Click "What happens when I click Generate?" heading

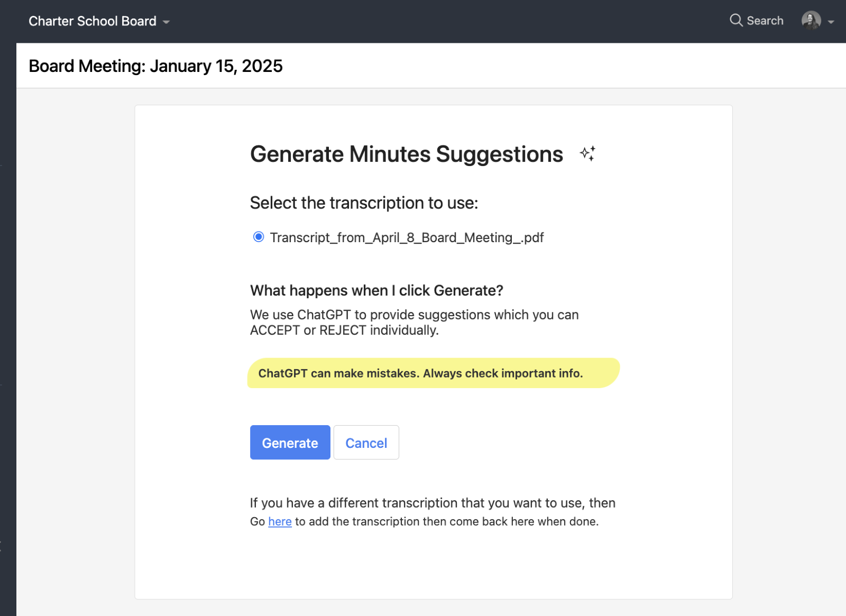pyautogui.click(x=376, y=290)
